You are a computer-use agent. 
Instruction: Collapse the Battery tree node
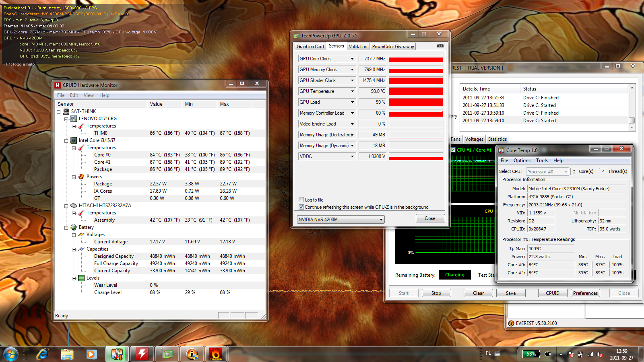click(x=66, y=228)
